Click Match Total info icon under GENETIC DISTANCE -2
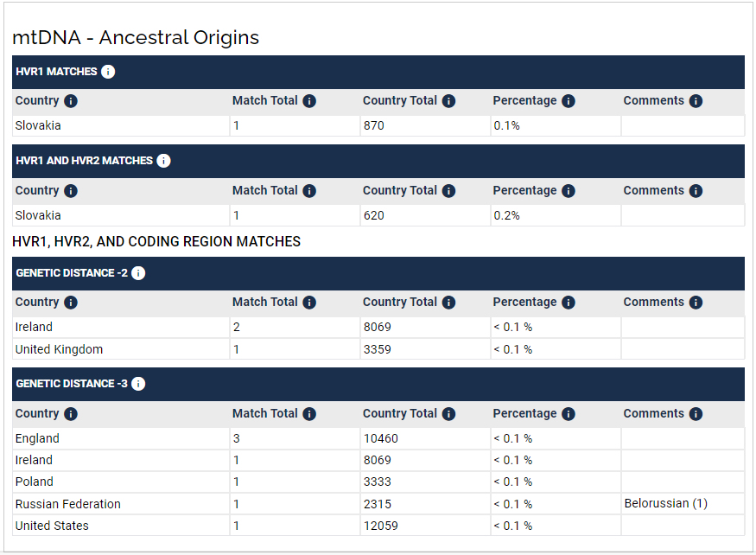The height and width of the screenshot is (555, 756). tap(308, 302)
